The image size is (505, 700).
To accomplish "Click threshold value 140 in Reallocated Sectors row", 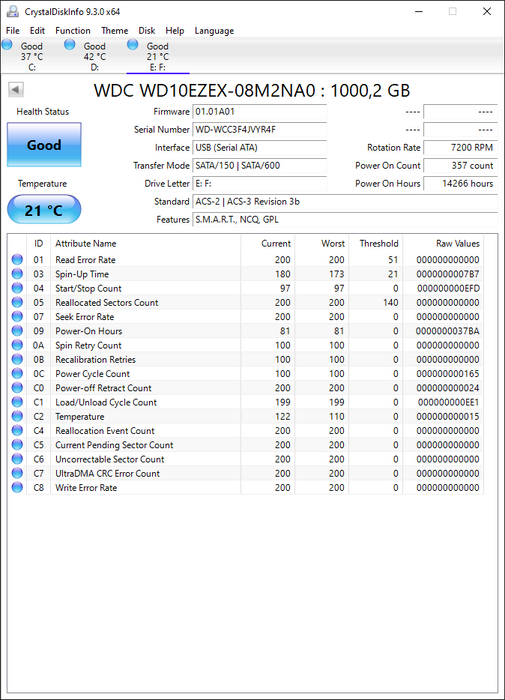I will 390,302.
